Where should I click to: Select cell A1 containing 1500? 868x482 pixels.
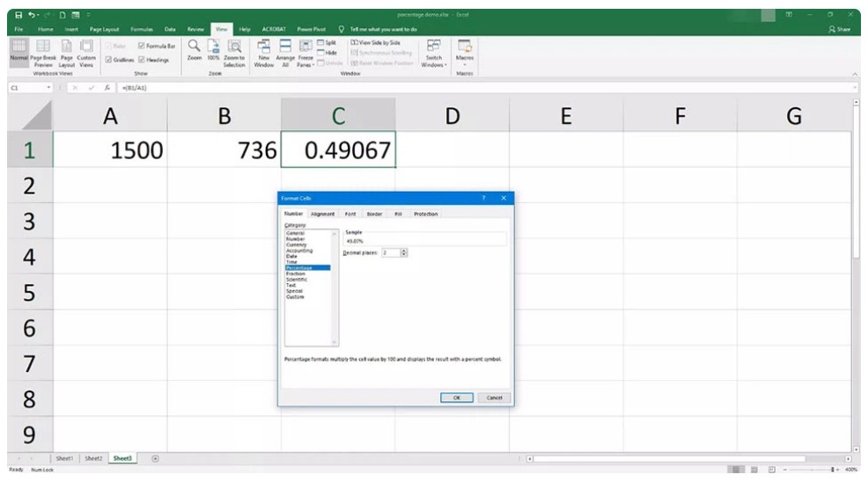(110, 150)
